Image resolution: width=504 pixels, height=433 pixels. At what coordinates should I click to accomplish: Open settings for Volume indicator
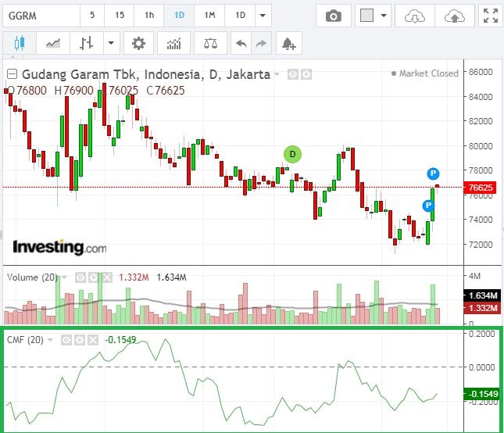(x=93, y=277)
